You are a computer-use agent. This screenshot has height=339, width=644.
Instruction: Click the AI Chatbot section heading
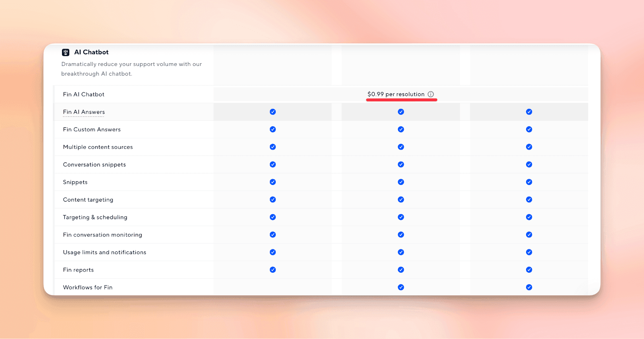tap(91, 52)
